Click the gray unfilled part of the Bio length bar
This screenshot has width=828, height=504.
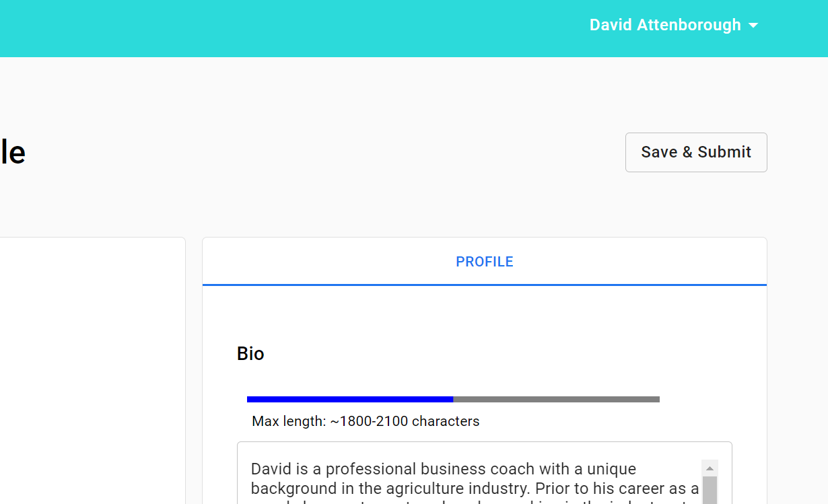coord(556,399)
